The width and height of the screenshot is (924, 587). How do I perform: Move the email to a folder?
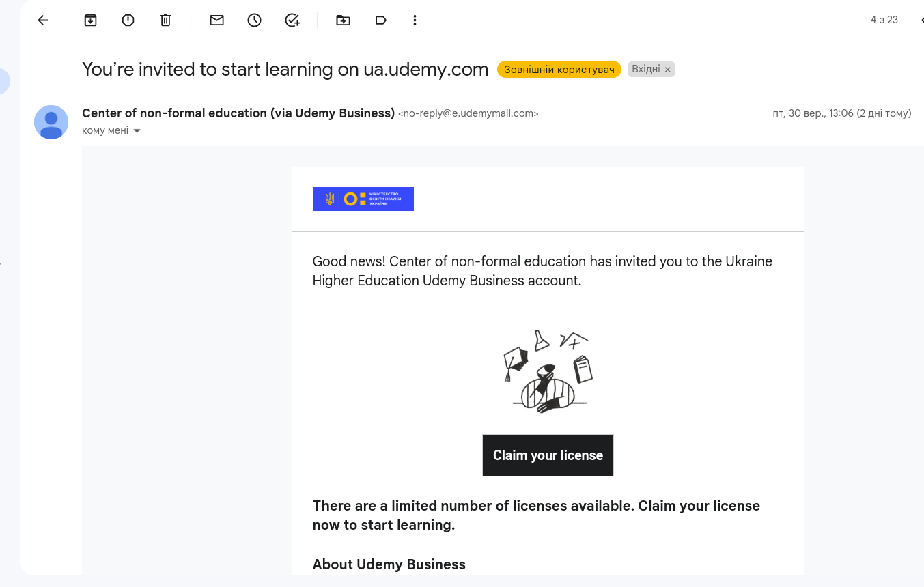(343, 20)
